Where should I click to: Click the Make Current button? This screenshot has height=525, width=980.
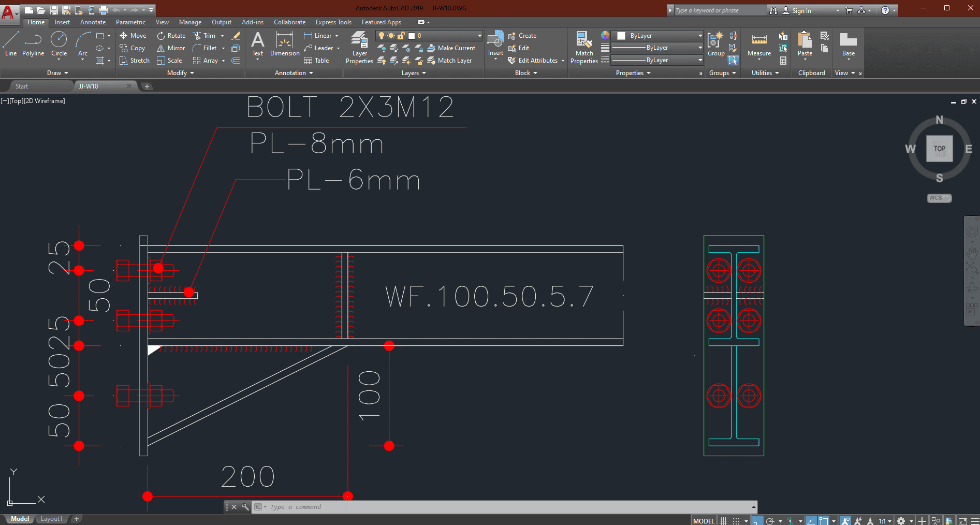451,48
